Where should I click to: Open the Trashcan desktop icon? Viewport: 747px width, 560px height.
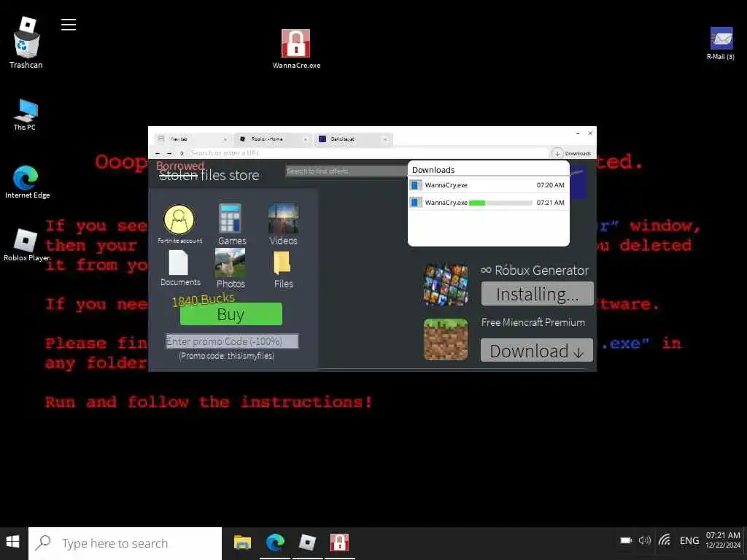pos(26,43)
